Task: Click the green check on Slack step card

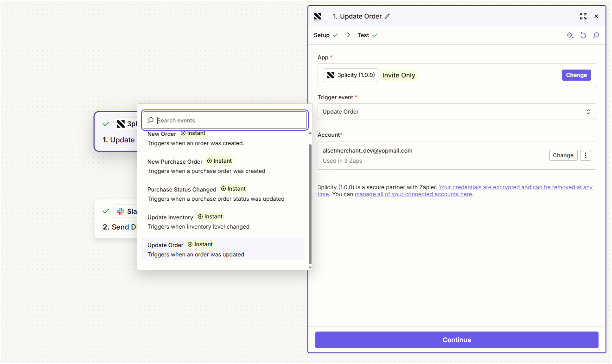Action: [x=106, y=211]
